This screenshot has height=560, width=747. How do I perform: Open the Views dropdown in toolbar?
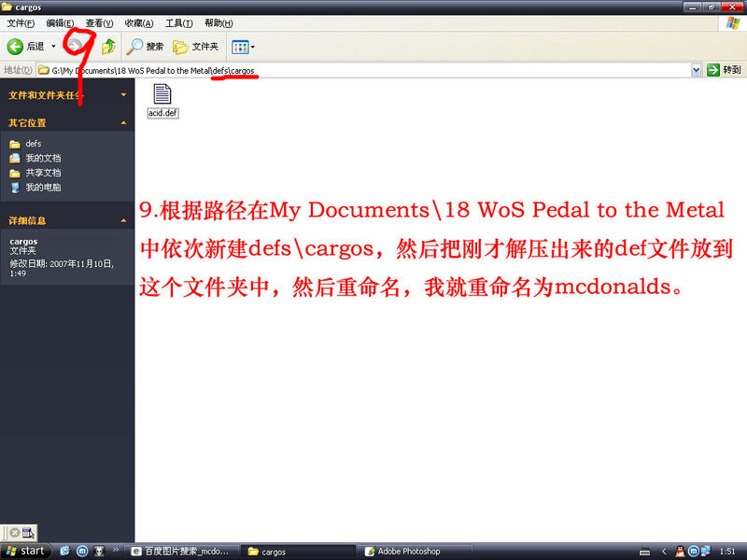[243, 46]
